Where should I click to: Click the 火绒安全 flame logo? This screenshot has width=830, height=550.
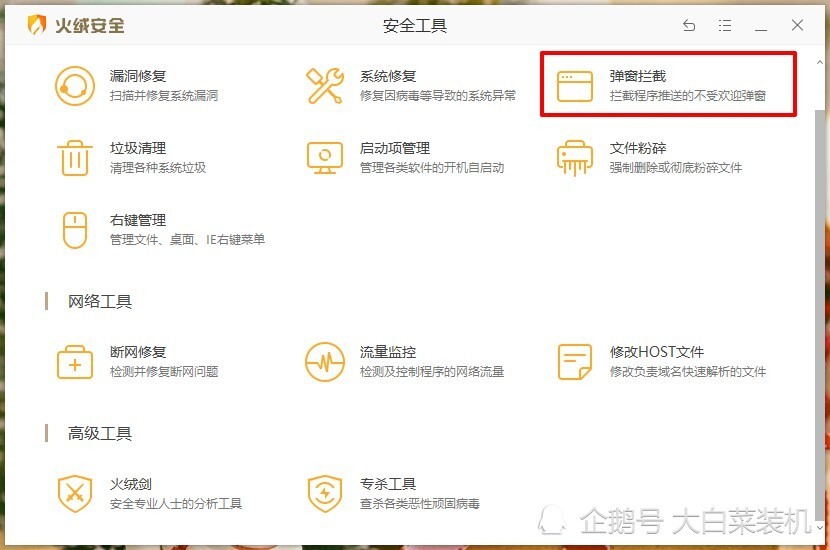tap(37, 25)
